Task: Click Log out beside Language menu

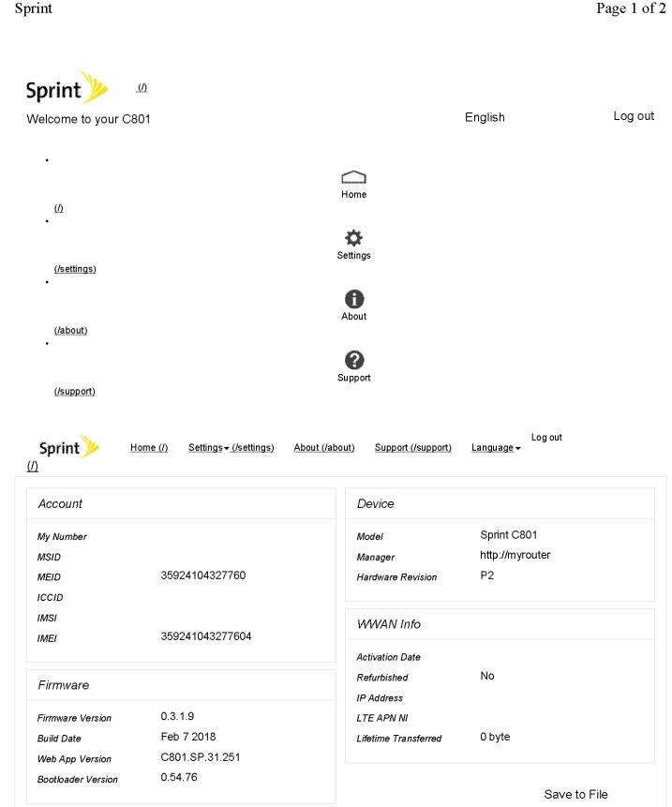Action: pyautogui.click(x=546, y=438)
